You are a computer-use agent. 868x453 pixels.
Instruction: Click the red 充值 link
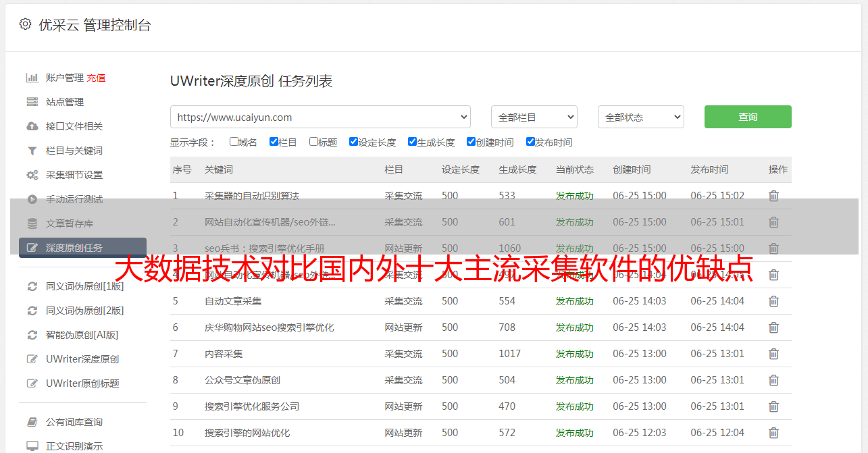pyautogui.click(x=96, y=78)
